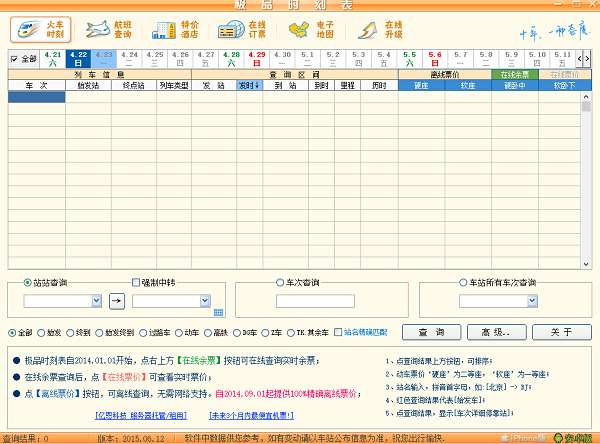
Task: Click the arrow button between station fields
Action: [118, 300]
